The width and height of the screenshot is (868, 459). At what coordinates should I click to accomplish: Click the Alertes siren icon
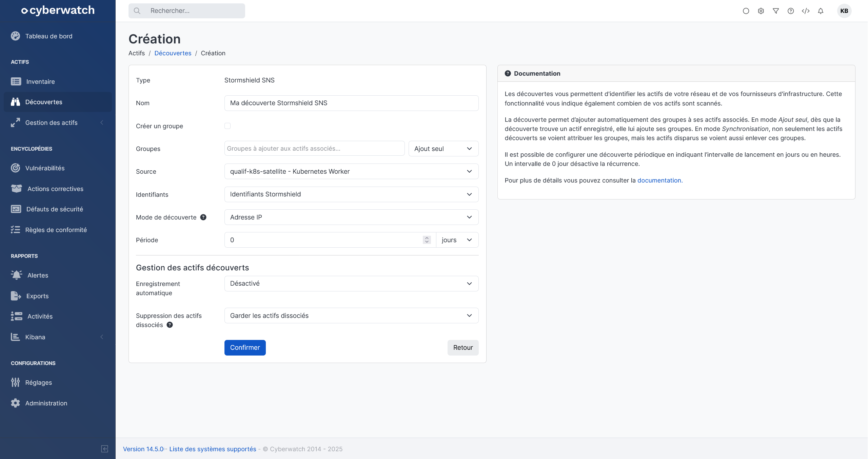[x=16, y=275]
